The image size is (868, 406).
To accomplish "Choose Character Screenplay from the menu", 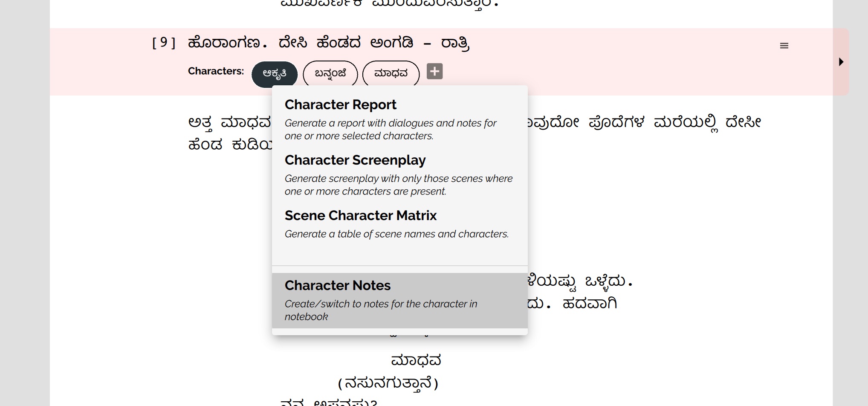I will [x=355, y=160].
